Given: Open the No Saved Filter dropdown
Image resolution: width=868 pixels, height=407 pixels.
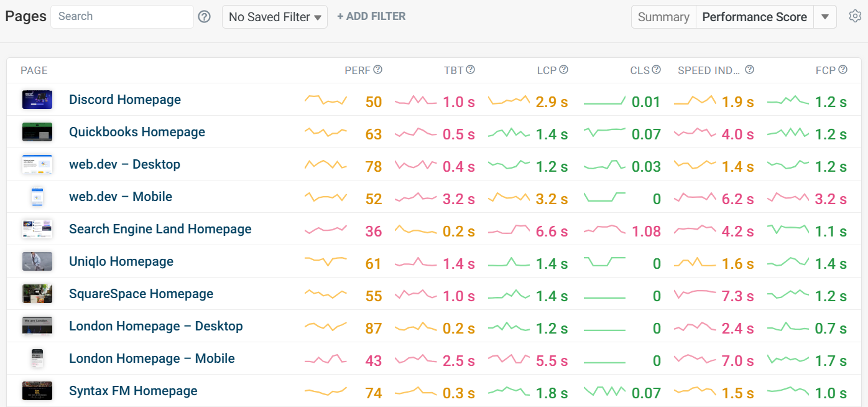Looking at the screenshot, I should [275, 17].
